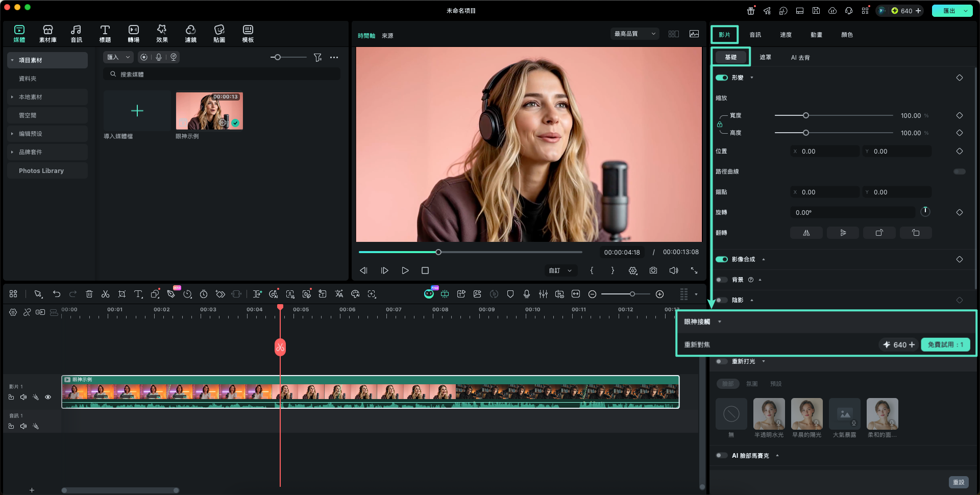Open the 轉場 transitions panel

click(134, 34)
